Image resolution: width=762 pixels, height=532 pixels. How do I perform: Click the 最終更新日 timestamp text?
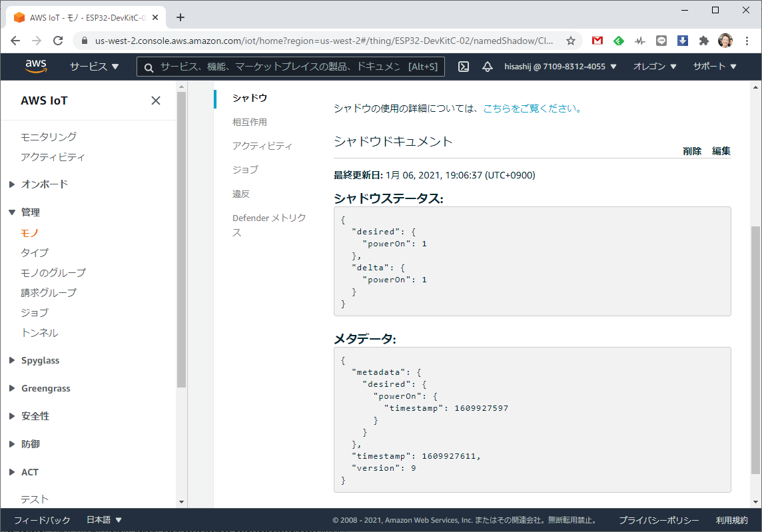(x=434, y=175)
